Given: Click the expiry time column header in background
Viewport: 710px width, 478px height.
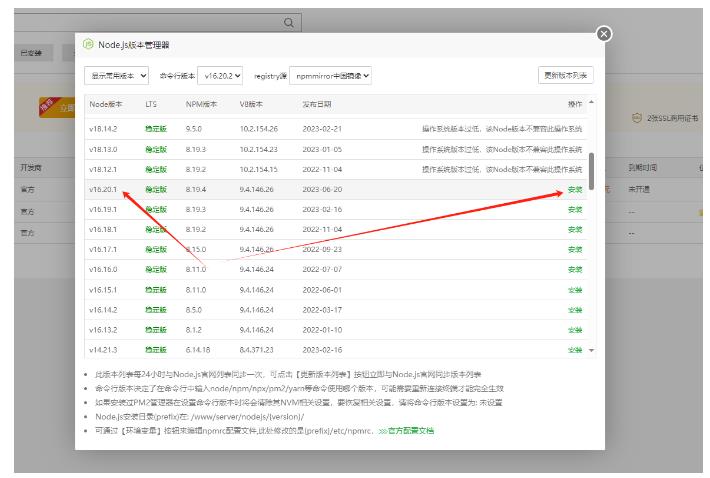Looking at the screenshot, I should [642, 167].
